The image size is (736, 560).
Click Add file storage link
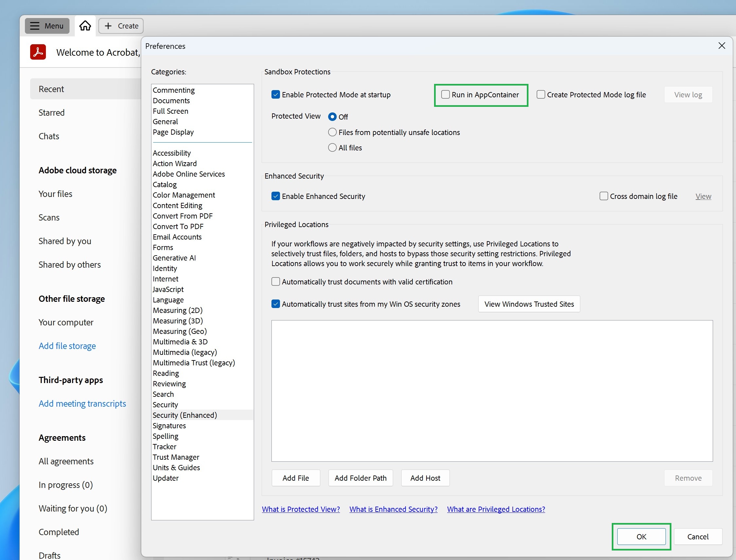point(67,346)
